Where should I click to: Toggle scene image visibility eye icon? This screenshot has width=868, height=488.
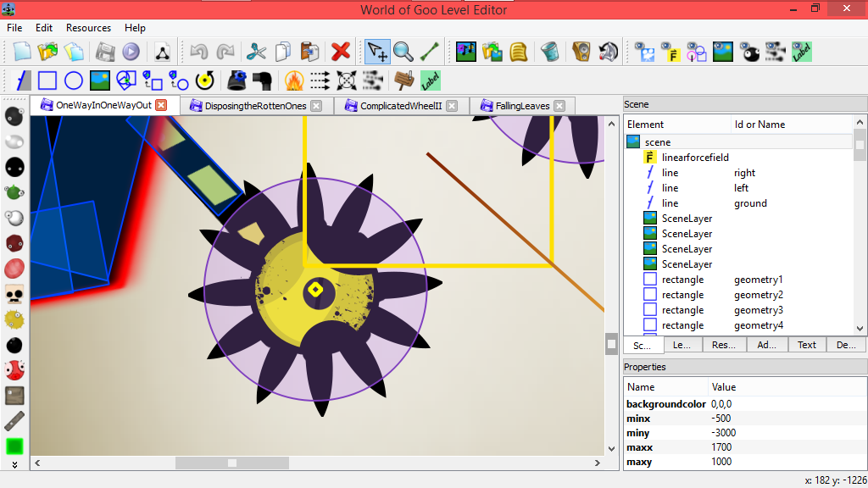coord(723,52)
